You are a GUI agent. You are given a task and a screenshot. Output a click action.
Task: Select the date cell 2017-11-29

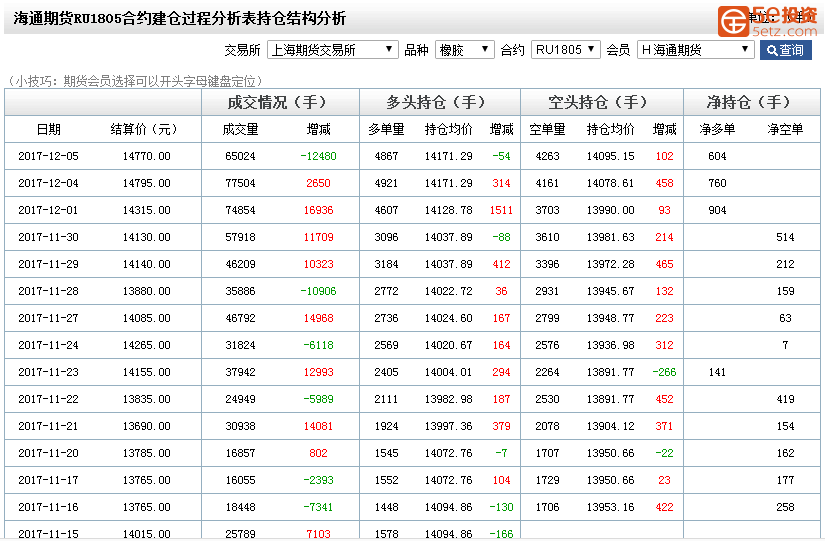(x=48, y=264)
